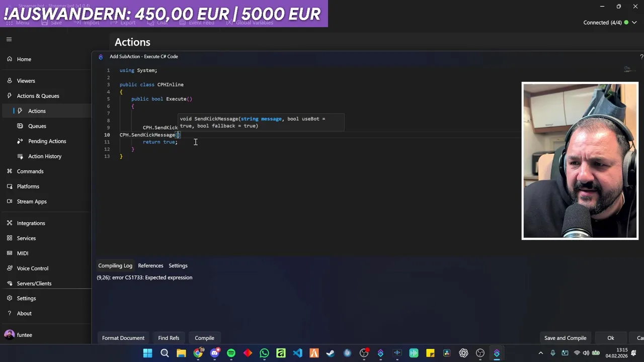Switch to the code editor Settings tab

coord(178,265)
